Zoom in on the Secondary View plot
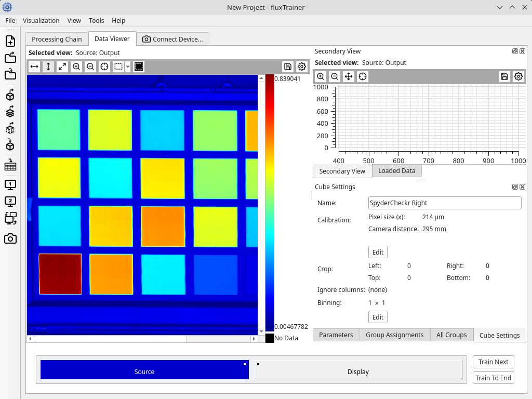This screenshot has height=399, width=532. [321, 76]
